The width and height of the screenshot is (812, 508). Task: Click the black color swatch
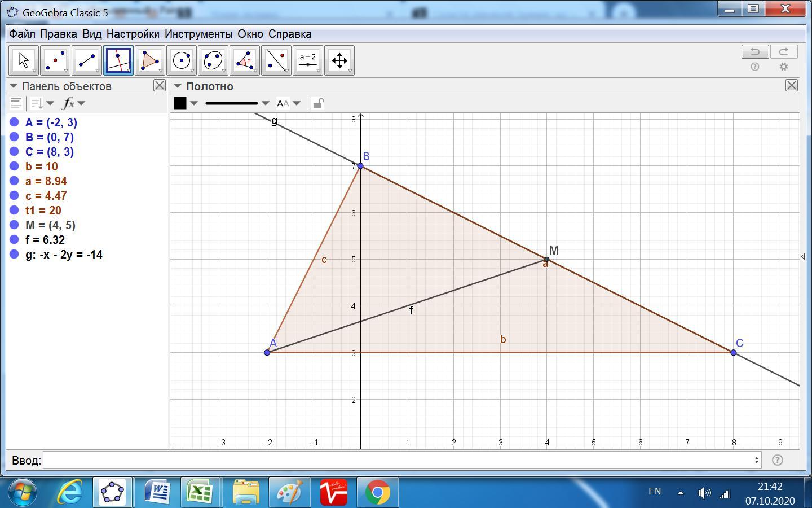coord(180,103)
